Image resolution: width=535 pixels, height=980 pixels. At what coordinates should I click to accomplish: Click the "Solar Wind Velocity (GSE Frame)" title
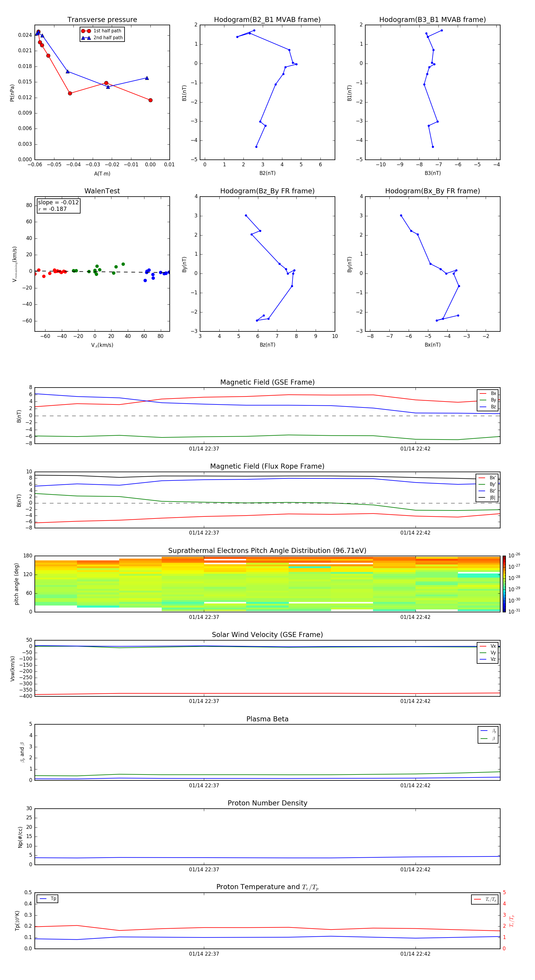coord(267,635)
